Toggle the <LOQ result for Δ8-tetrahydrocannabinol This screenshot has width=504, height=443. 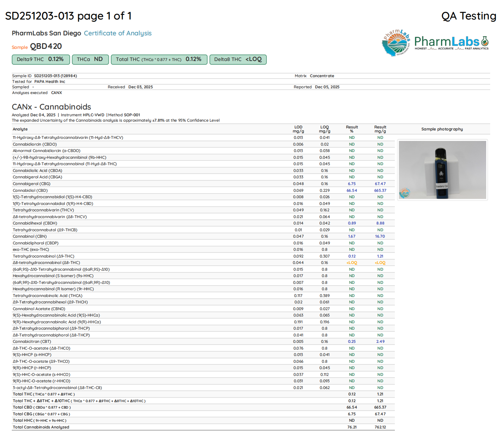click(351, 263)
